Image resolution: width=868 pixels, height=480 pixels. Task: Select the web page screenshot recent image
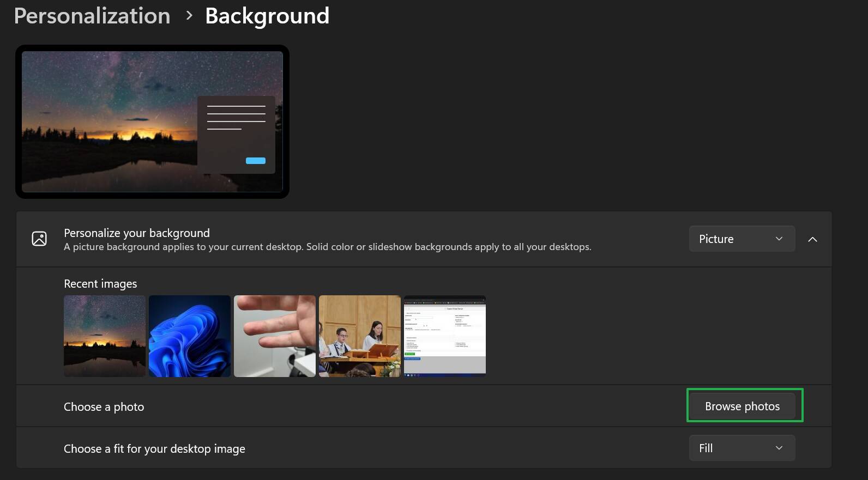445,336
